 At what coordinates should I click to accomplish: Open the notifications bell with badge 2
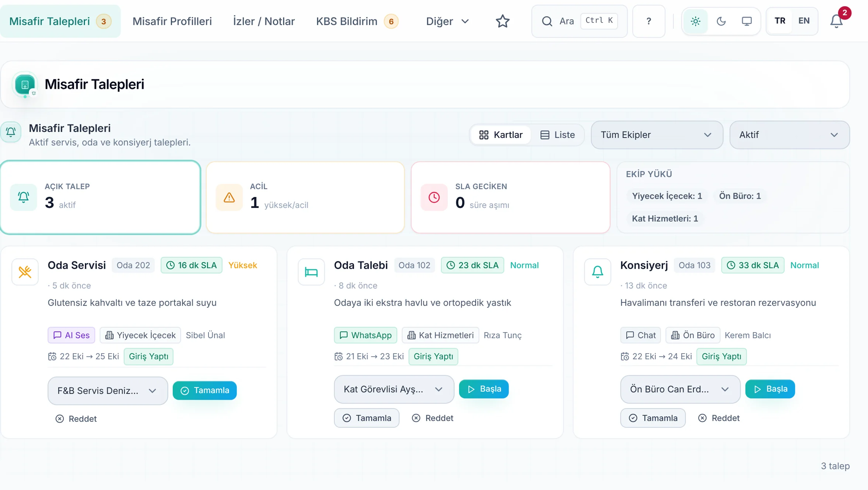click(837, 21)
